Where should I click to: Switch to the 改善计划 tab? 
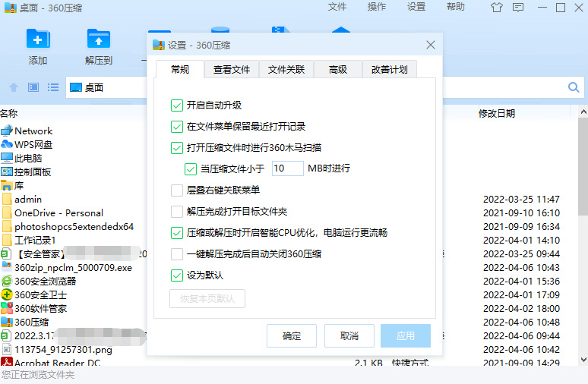point(389,69)
